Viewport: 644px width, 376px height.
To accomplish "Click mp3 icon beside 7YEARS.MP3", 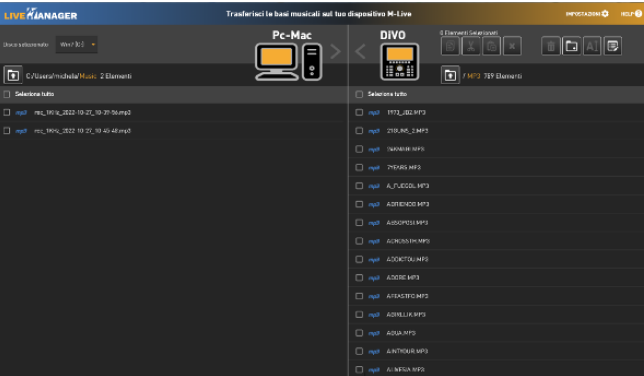I will [374, 168].
